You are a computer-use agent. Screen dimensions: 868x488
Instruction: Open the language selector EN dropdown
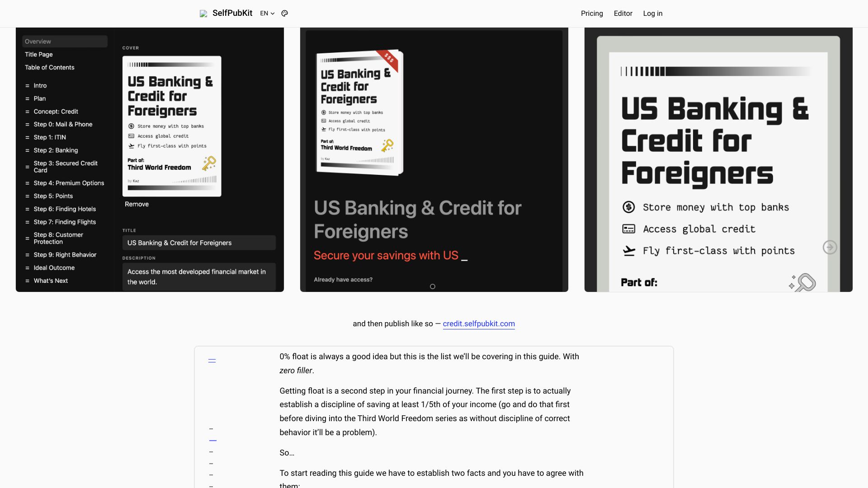(267, 13)
